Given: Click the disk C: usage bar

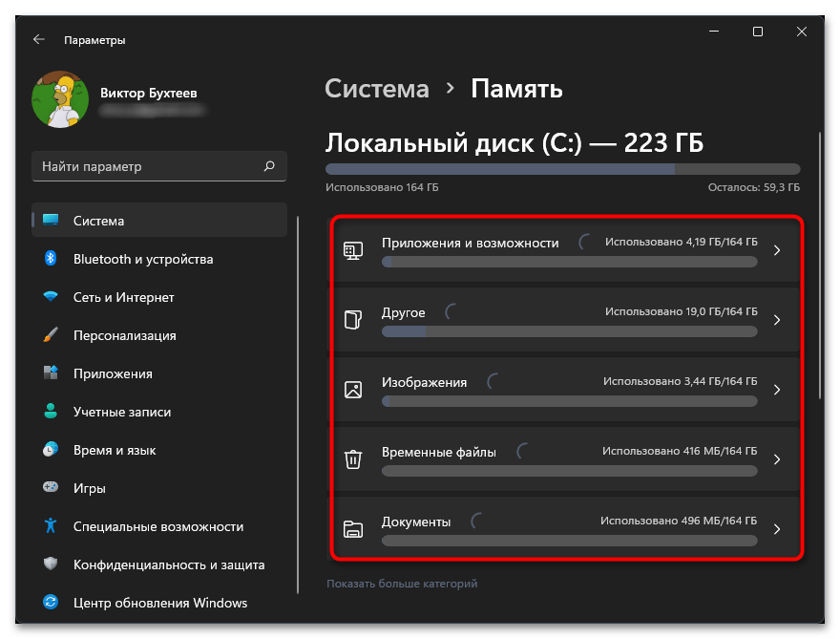Looking at the screenshot, I should click(562, 169).
